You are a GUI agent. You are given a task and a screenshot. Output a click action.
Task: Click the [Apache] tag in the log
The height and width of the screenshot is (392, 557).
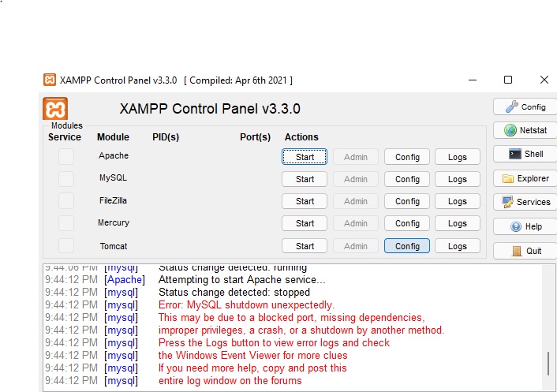coord(125,280)
